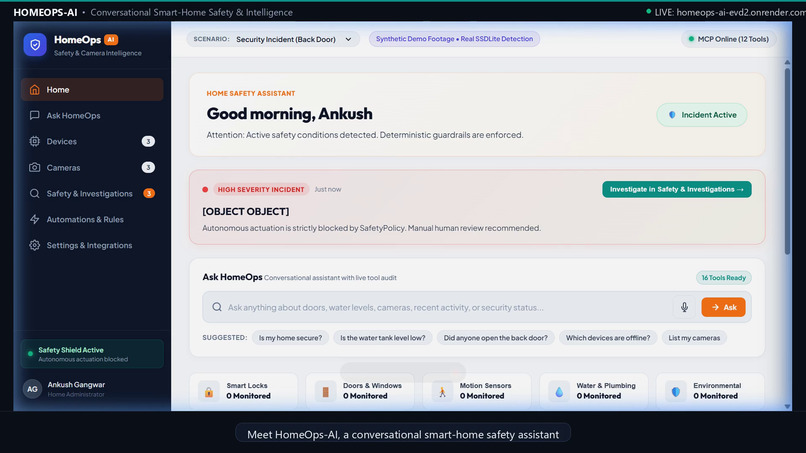Click the Settings gear icon in sidebar
806x453 pixels.
click(34, 245)
